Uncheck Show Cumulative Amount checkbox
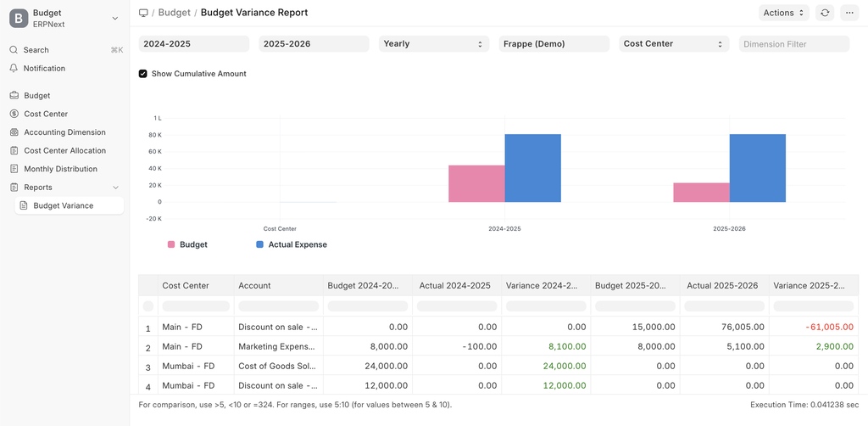 tap(142, 74)
